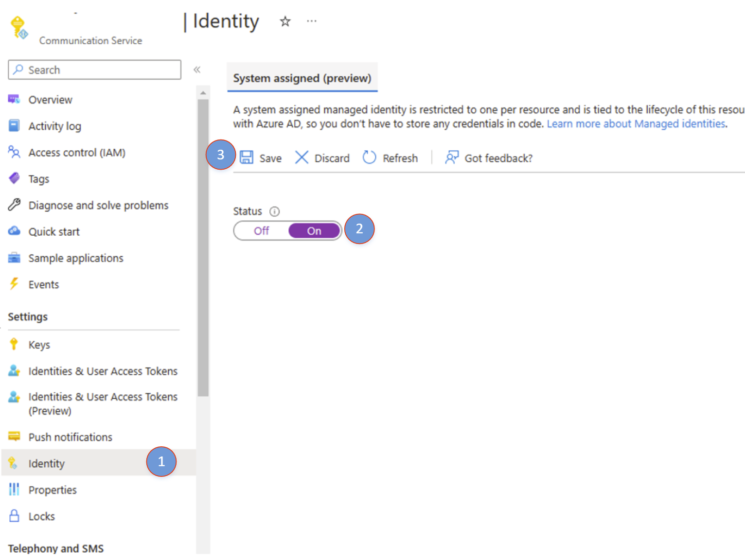Click the Identities Preview person icon
This screenshot has height=560, width=745.
pos(14,397)
